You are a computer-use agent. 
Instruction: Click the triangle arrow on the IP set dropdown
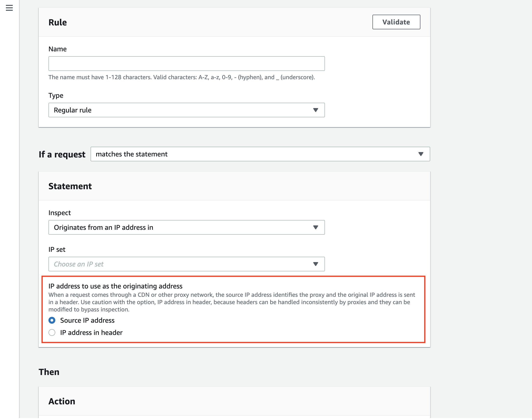[315, 264]
